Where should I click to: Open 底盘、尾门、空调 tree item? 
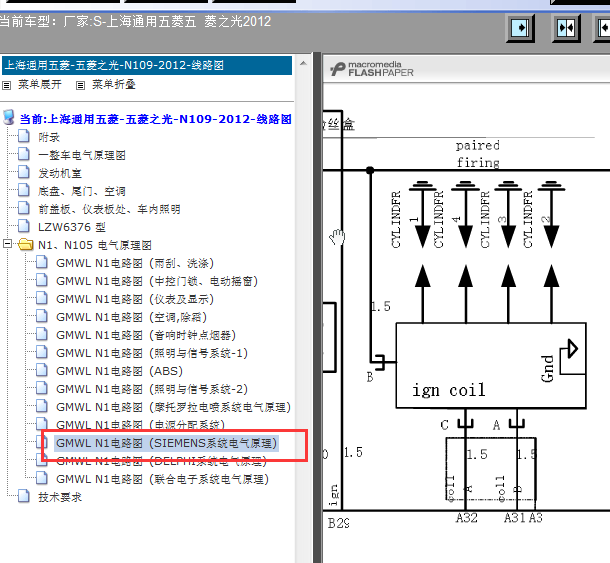(x=82, y=191)
